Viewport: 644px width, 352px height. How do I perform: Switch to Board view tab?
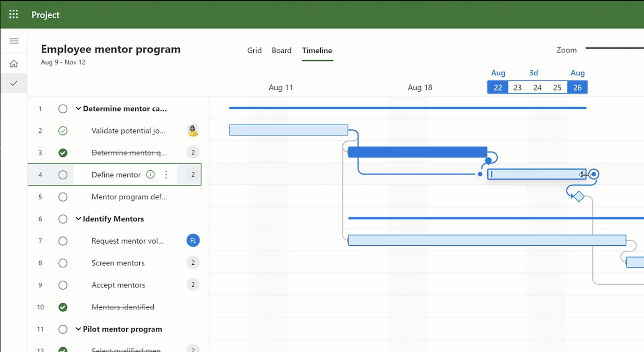point(282,50)
